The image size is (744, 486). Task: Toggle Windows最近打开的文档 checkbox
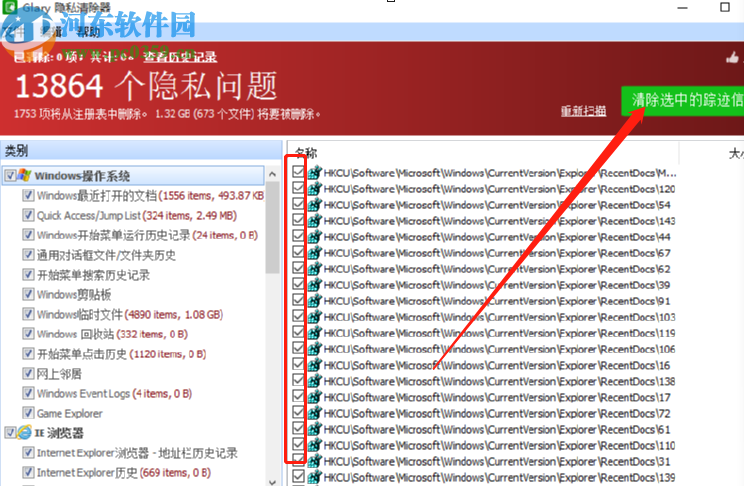tap(28, 196)
